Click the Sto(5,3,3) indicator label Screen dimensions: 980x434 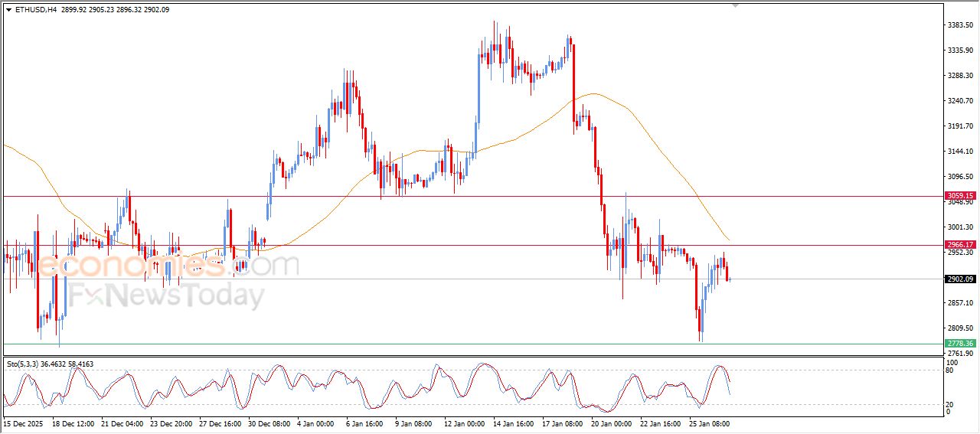coord(24,364)
